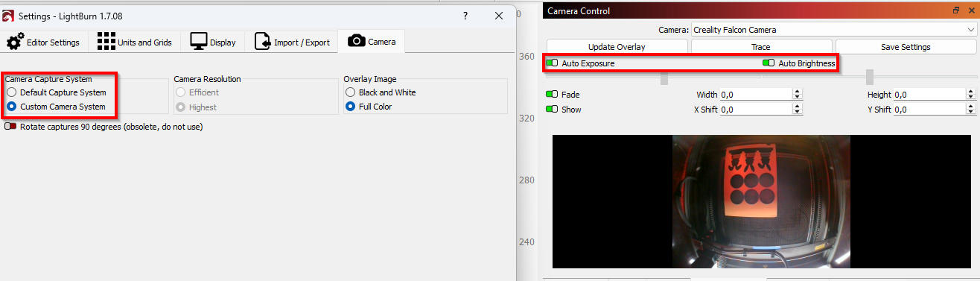Click the Camera tab icon
980x281 pixels.
[x=357, y=41]
